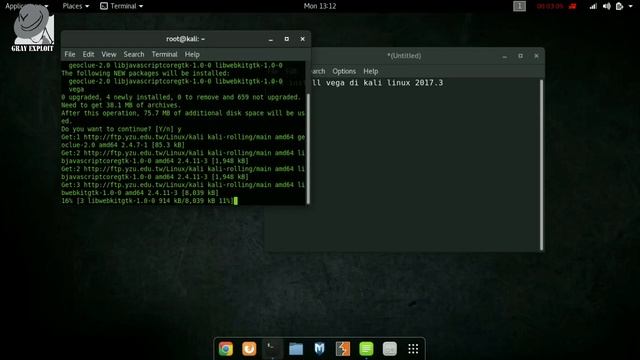Open Options menu in Untitled editor
This screenshot has height=360, width=640.
tap(344, 71)
